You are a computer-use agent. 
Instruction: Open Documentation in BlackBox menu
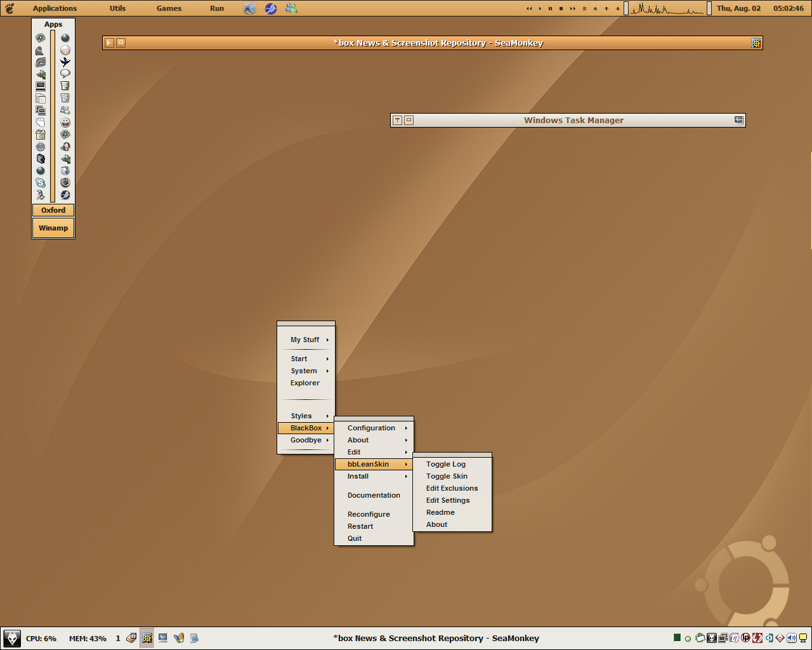coord(374,495)
